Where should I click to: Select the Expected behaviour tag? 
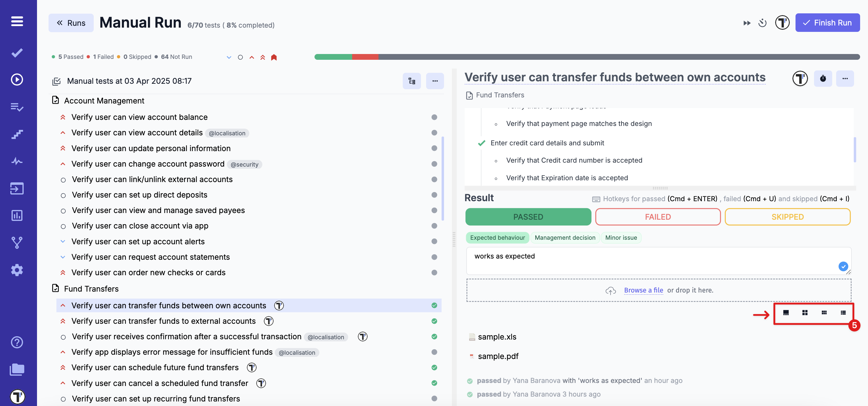497,237
